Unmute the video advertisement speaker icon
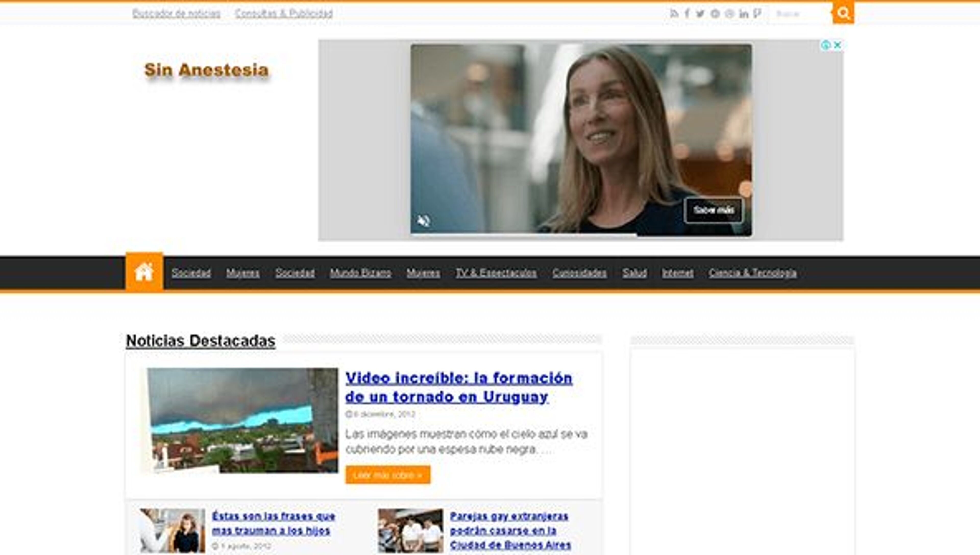980x555 pixels. click(423, 221)
